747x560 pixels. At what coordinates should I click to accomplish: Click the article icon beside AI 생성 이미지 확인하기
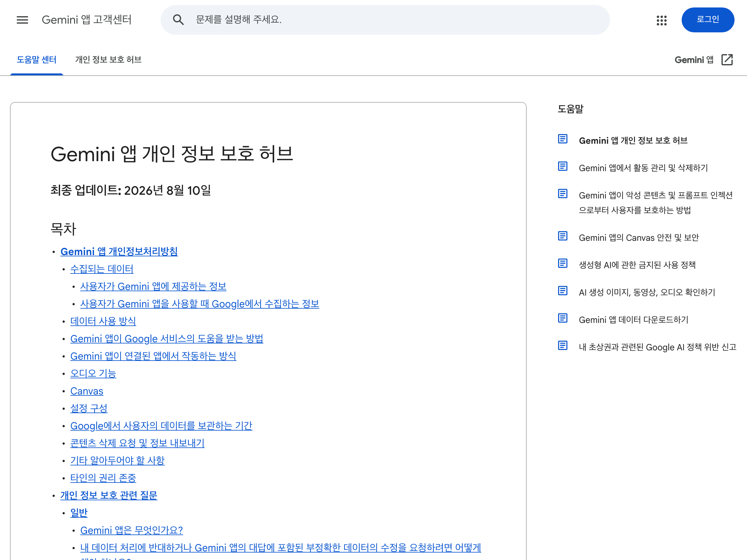(563, 291)
